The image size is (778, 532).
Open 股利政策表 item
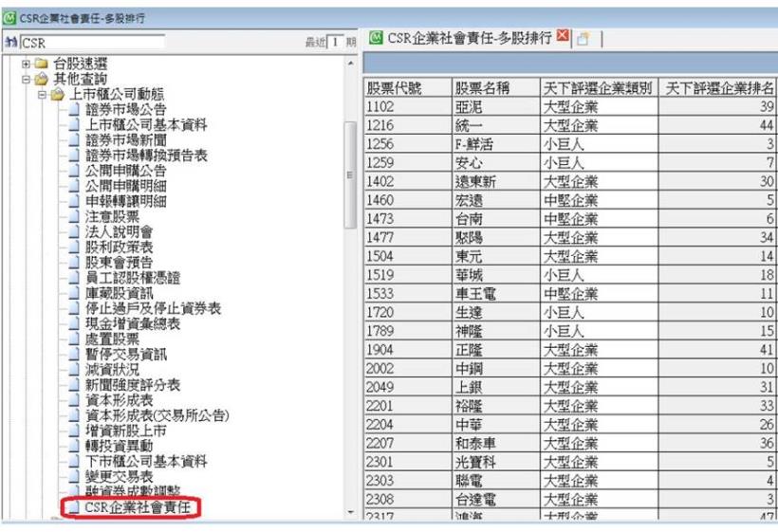point(120,248)
